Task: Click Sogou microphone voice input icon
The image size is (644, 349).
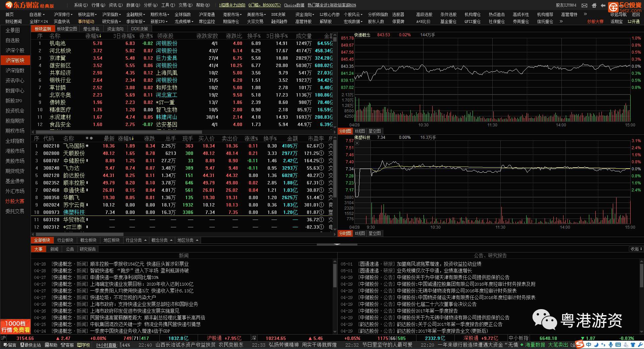Action: 611,345
